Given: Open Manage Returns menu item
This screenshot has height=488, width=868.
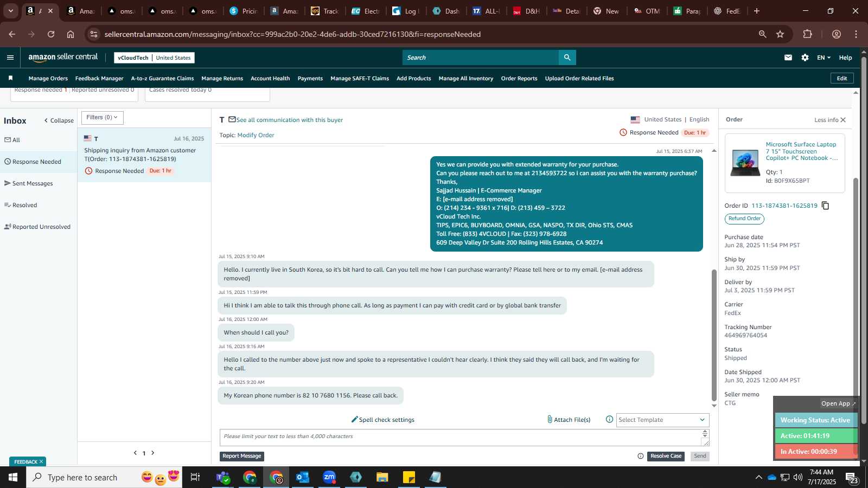Looking at the screenshot, I should pos(222,79).
